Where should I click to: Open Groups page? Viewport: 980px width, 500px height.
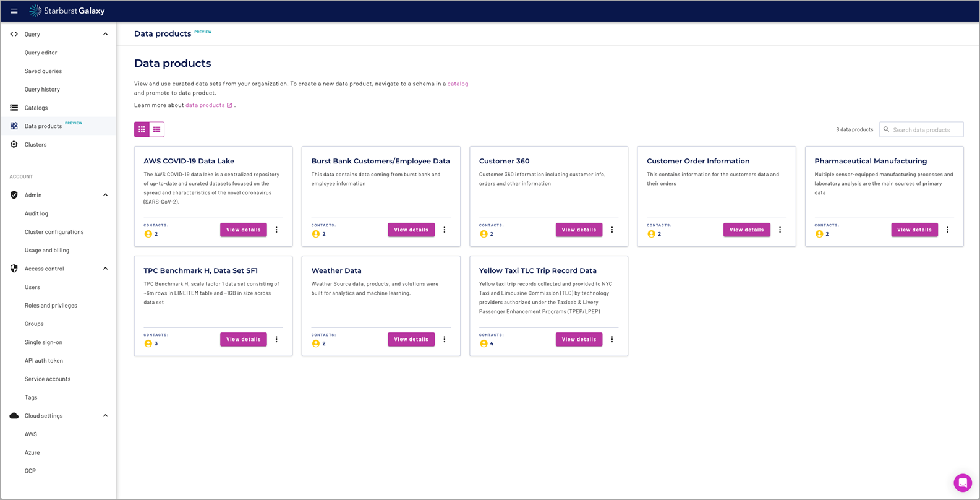pyautogui.click(x=34, y=324)
